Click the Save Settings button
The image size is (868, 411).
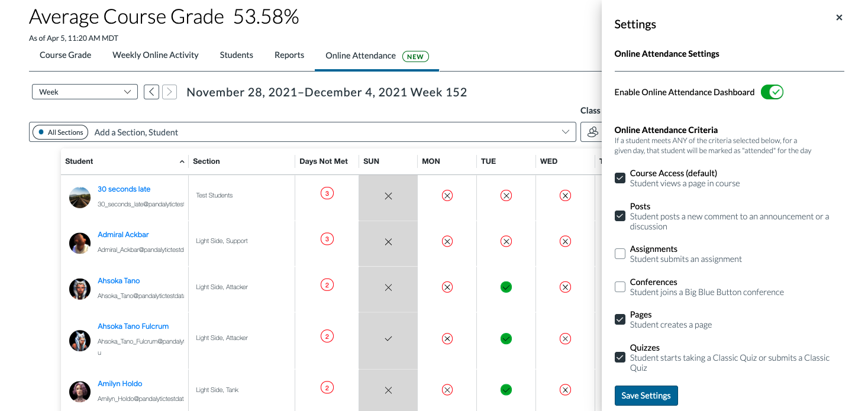pos(646,396)
